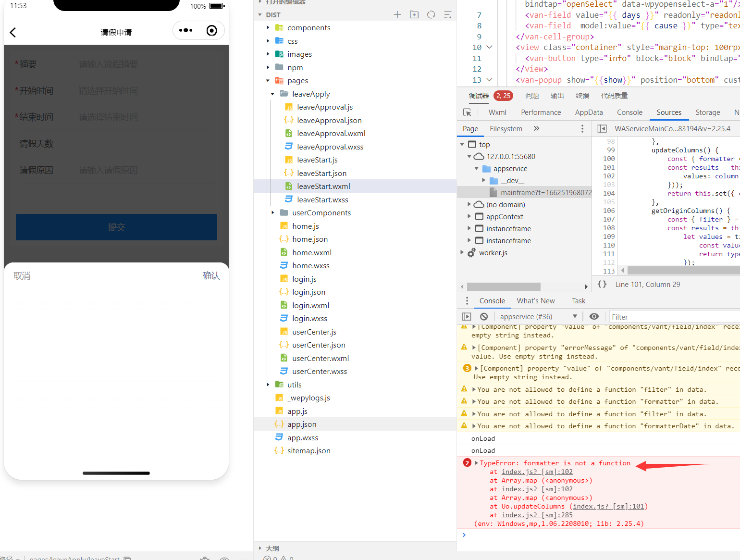This screenshot has height=560, width=740.
Task: Follow the updateColumns index.js:101 link
Action: (x=608, y=506)
